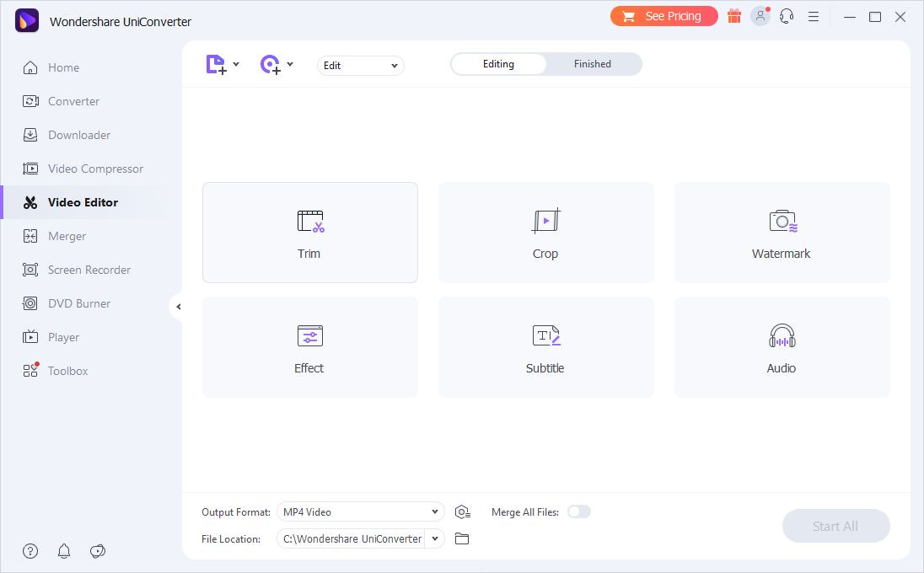Open the Edit dropdown
Viewport: 924px width, 573px height.
(x=361, y=66)
